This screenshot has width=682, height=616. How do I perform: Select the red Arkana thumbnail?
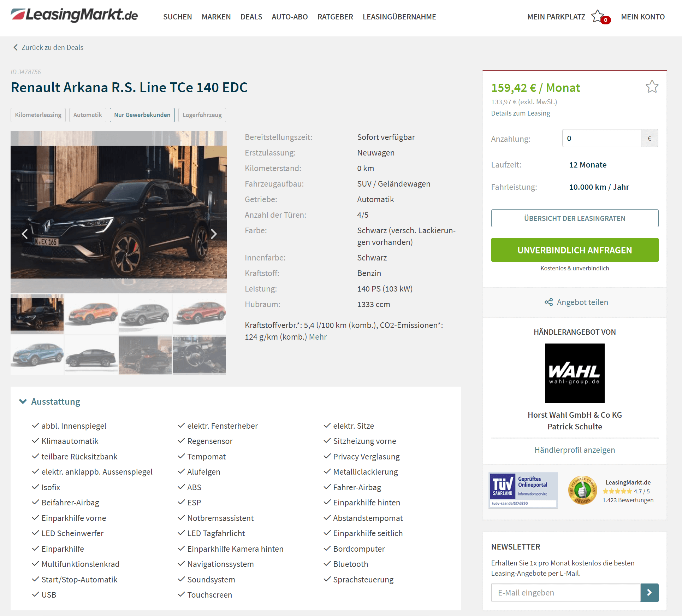point(199,315)
